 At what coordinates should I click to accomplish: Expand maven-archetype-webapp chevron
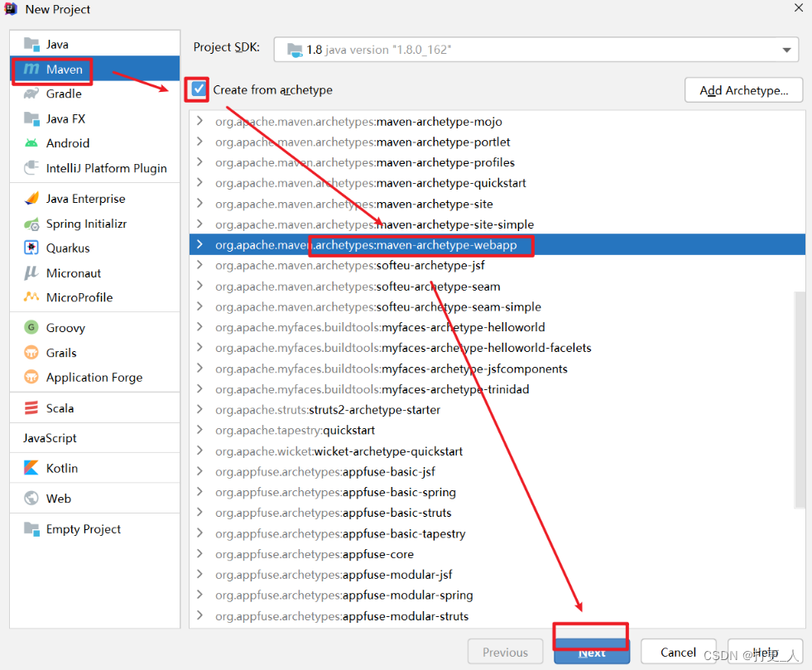pos(199,244)
